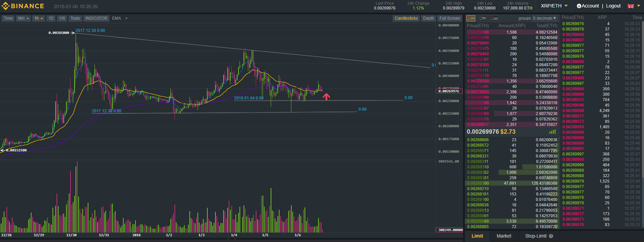Open the 8 decimals grouping dropdown

(x=545, y=18)
